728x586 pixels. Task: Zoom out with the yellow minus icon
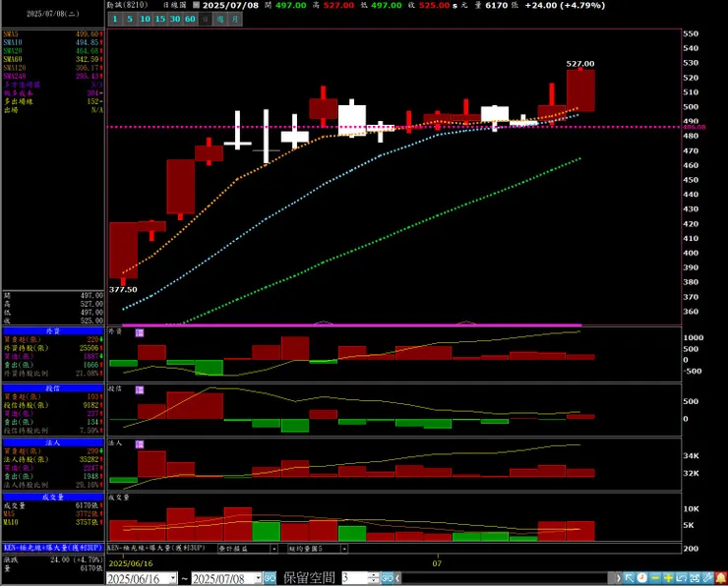(655, 578)
